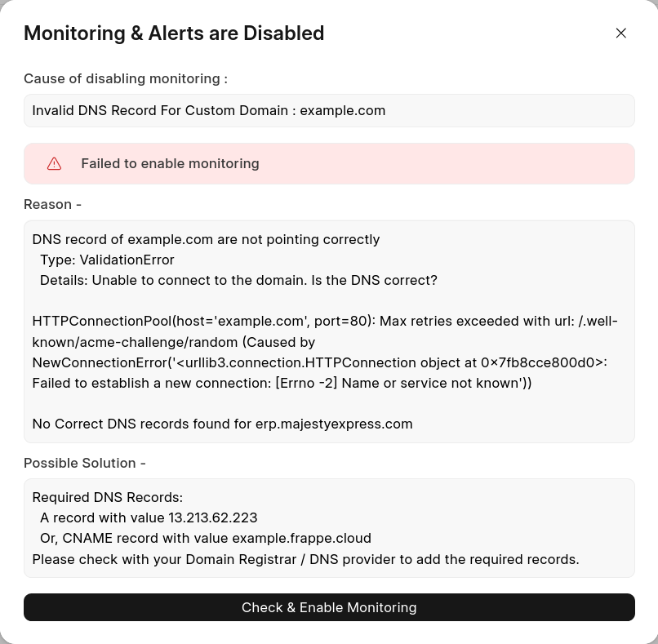Screen dimensions: 658x644
Task: Click the 'Required DNS Records:' line
Action: [108, 498]
